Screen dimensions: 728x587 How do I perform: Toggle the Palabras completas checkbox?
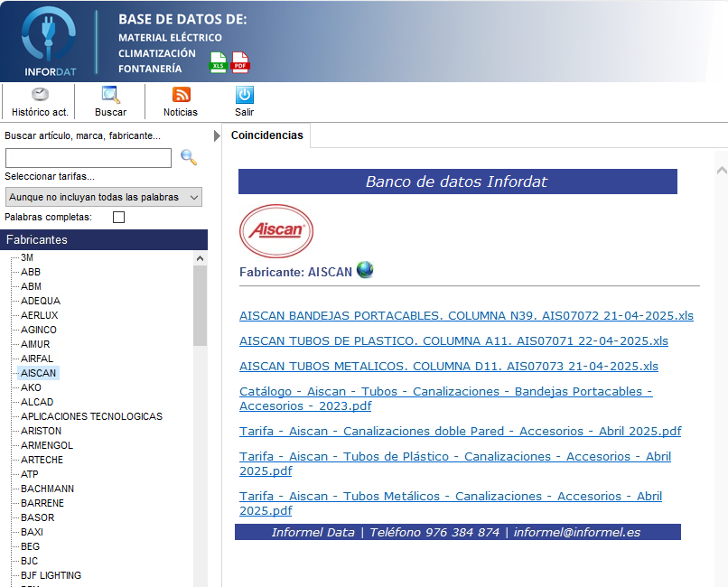click(x=119, y=217)
